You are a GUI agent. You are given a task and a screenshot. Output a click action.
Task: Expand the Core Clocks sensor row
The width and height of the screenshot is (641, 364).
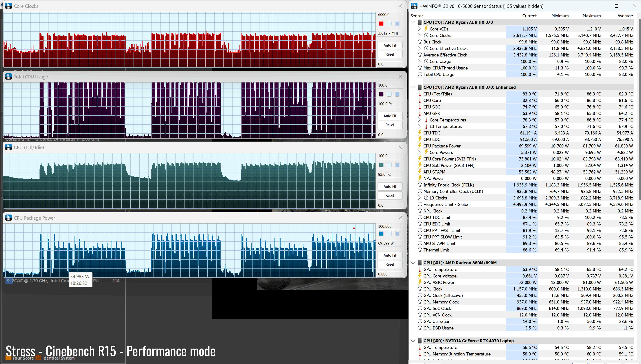tap(419, 35)
